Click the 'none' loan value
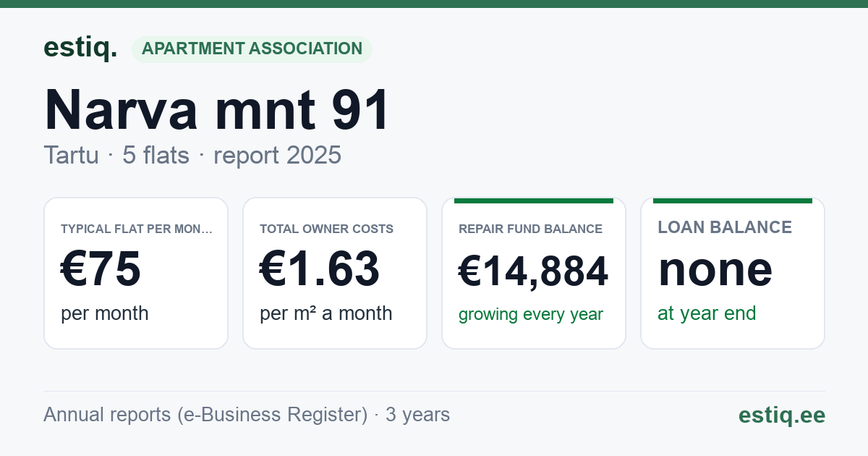868x456 pixels. pyautogui.click(x=715, y=269)
